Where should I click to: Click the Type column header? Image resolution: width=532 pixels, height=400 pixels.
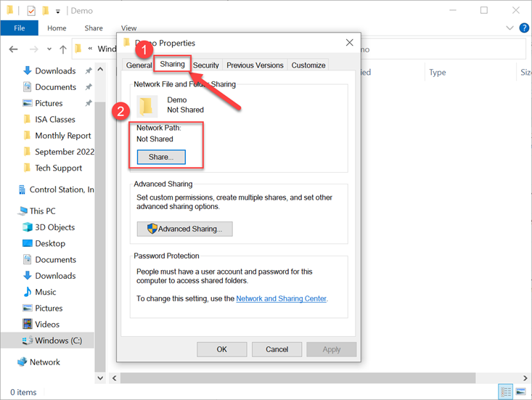437,73
